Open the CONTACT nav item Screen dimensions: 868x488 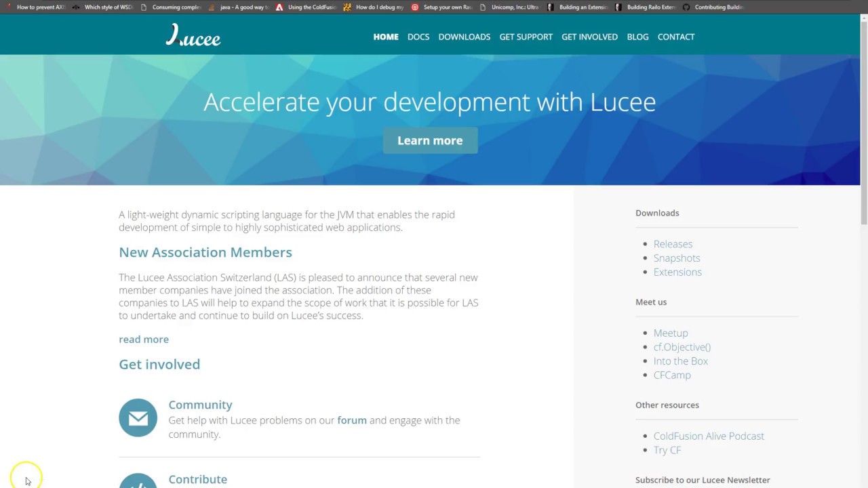(676, 37)
